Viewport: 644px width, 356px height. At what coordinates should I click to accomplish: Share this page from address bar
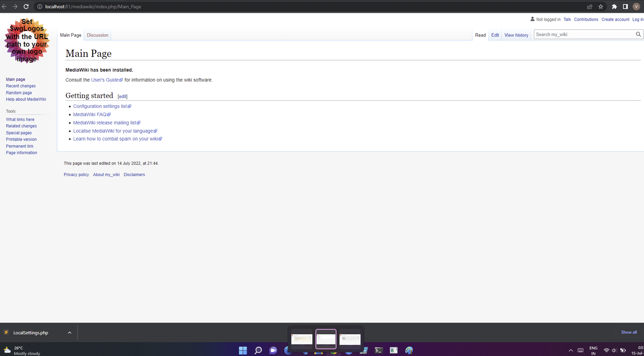pyautogui.click(x=590, y=6)
